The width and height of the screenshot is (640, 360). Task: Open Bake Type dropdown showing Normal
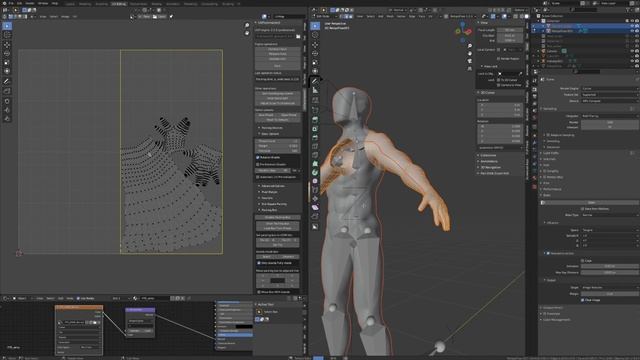[x=610, y=215]
